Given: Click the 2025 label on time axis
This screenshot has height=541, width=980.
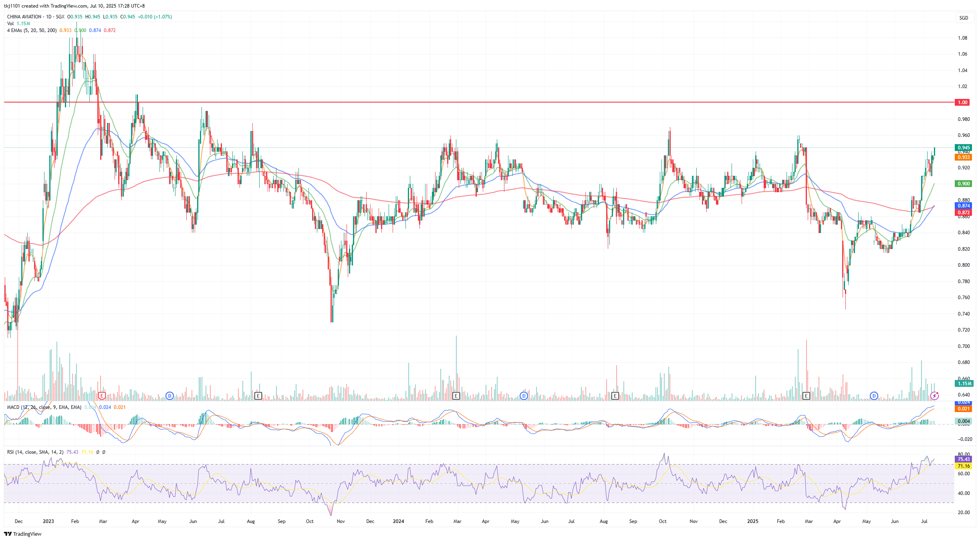Looking at the screenshot, I should [753, 521].
